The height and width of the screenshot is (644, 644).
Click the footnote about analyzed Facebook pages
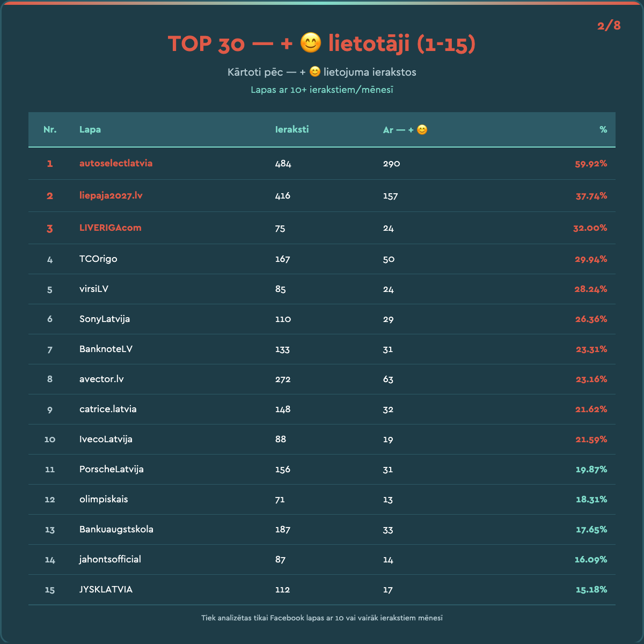[x=322, y=618]
